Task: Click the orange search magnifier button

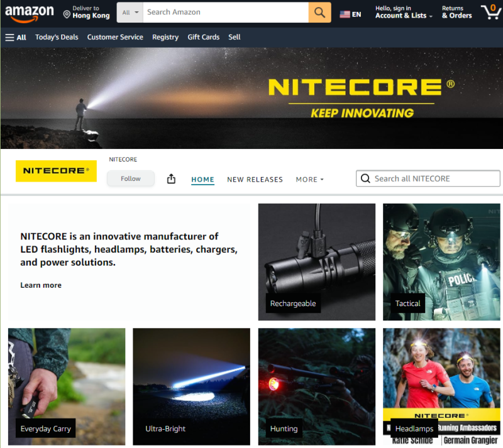Action: pyautogui.click(x=319, y=13)
